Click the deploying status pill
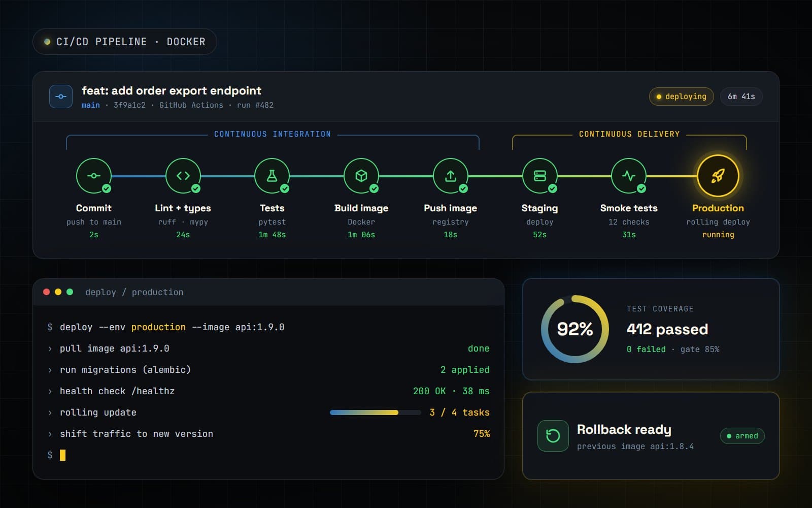The height and width of the screenshot is (508, 812). click(x=681, y=97)
